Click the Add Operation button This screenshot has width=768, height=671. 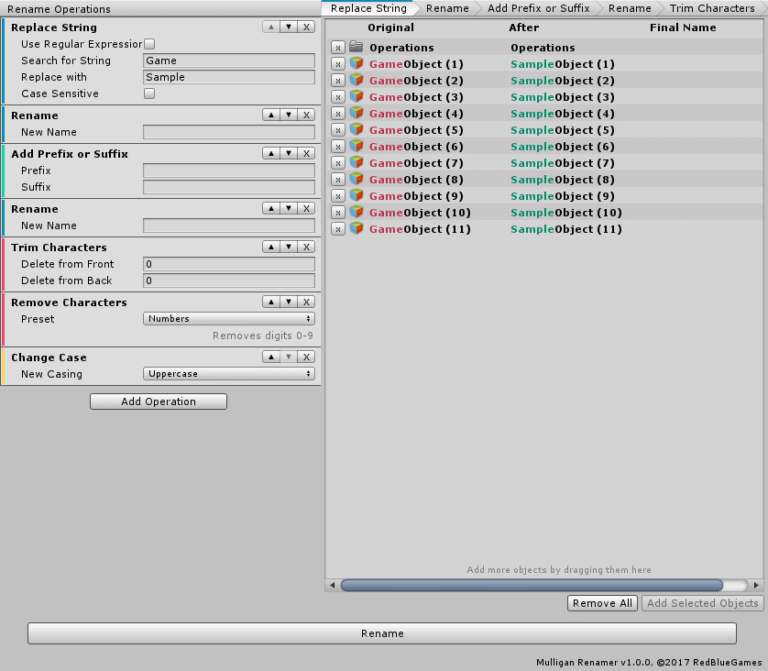pyautogui.click(x=158, y=401)
